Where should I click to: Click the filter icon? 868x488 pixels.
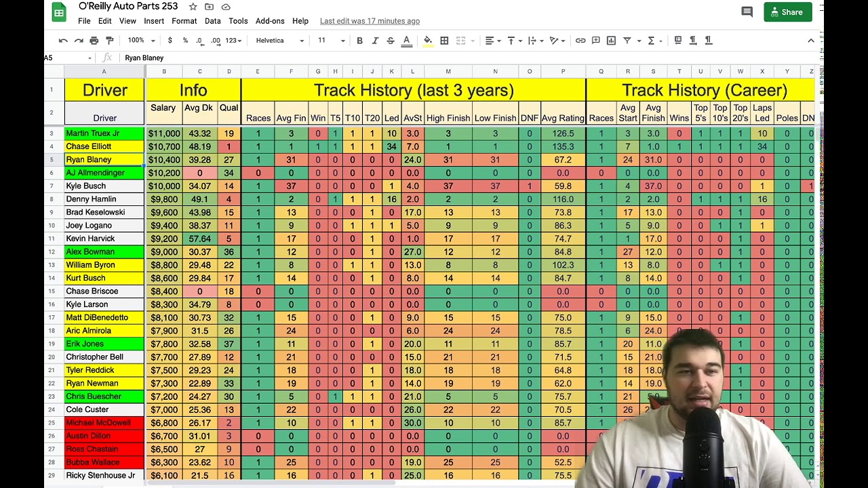(627, 41)
